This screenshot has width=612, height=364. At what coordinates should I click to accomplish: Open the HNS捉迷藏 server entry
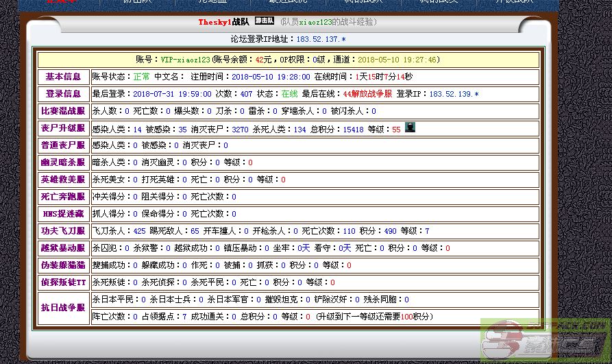coord(63,214)
